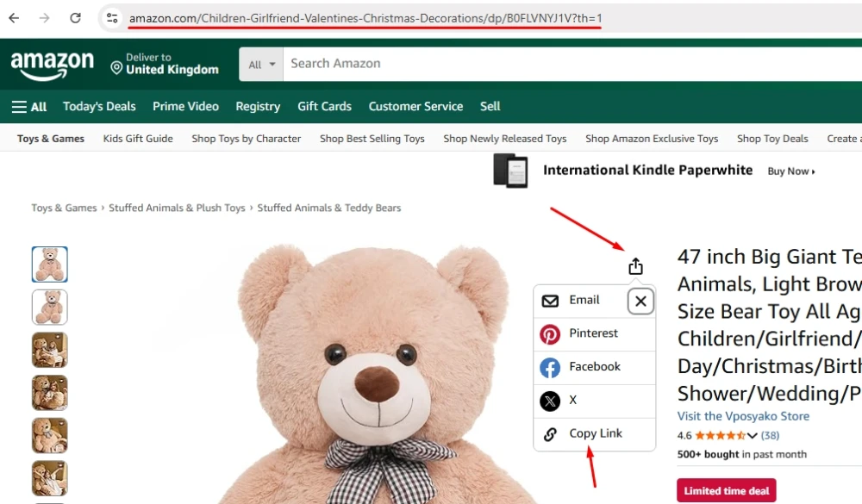Open the share options on the product image

pyautogui.click(x=635, y=266)
